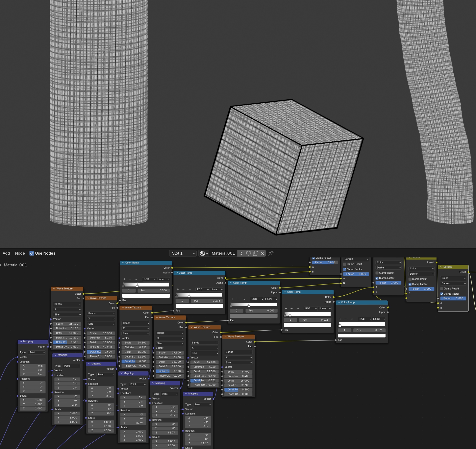476x449 pixels.
Task: Toggle the pin node tree icon
Action: [x=271, y=253]
